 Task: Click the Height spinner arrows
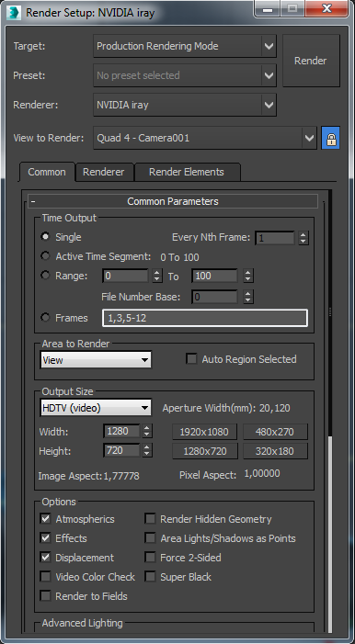pyautogui.click(x=147, y=450)
